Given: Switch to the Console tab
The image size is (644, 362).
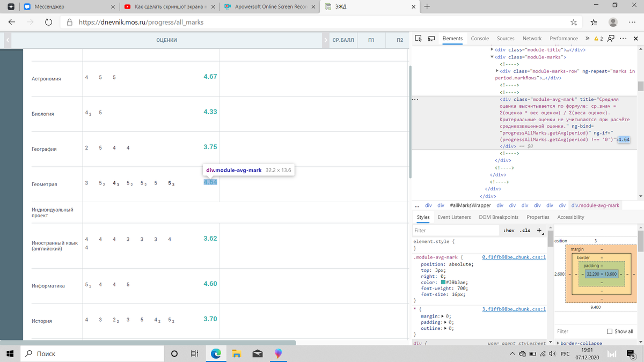Looking at the screenshot, I should click(480, 39).
